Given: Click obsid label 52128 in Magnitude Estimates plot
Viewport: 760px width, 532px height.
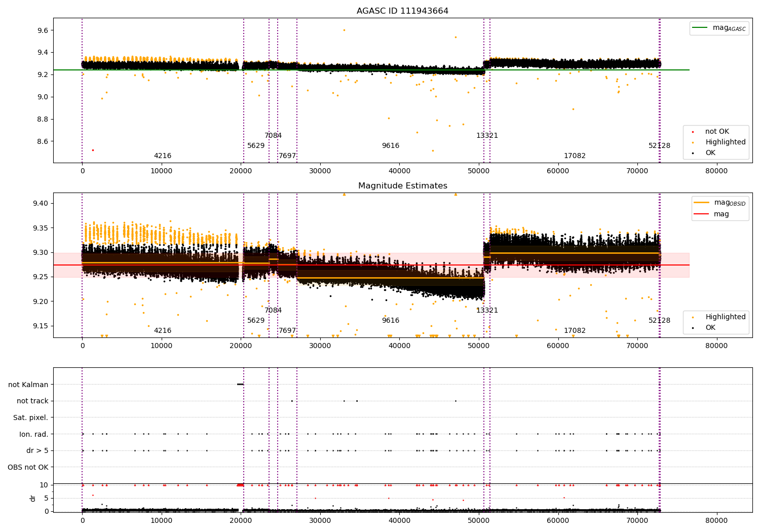Looking at the screenshot, I should tap(659, 321).
